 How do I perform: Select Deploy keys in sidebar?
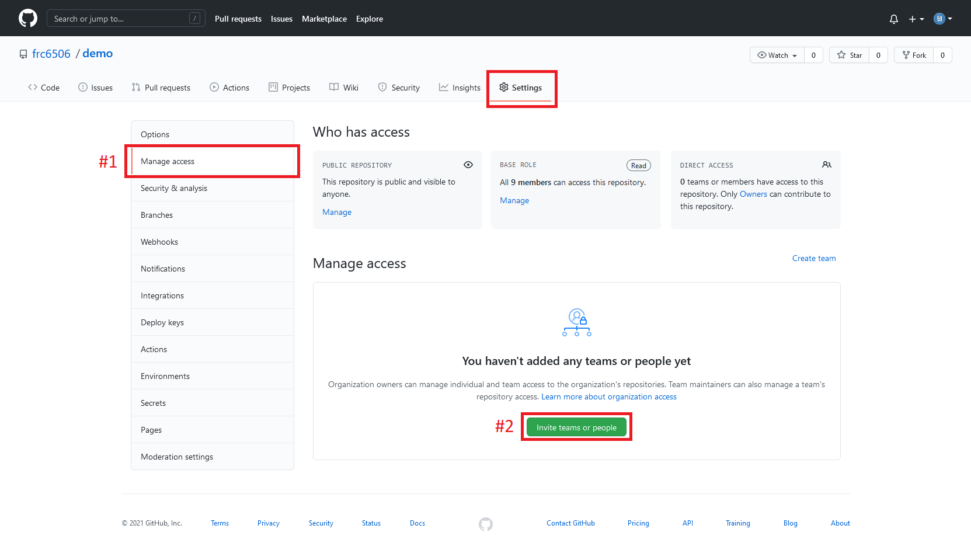tap(213, 322)
